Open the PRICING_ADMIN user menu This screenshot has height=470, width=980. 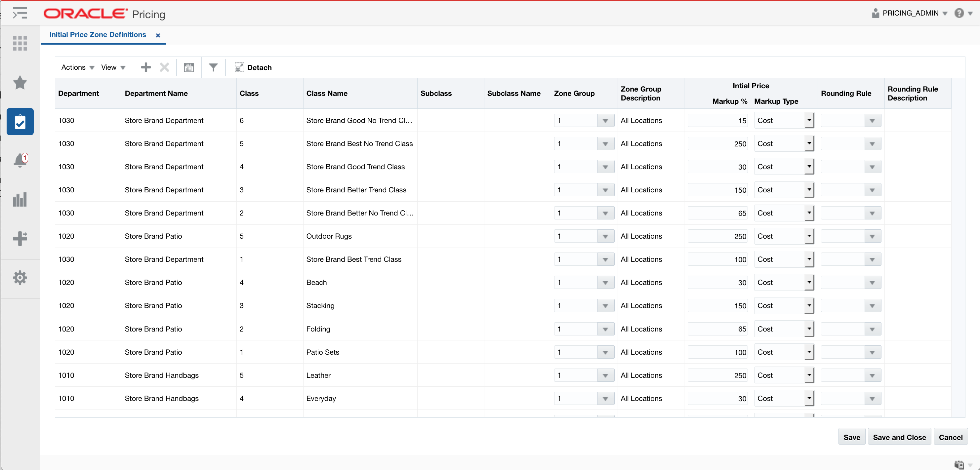[909, 13]
